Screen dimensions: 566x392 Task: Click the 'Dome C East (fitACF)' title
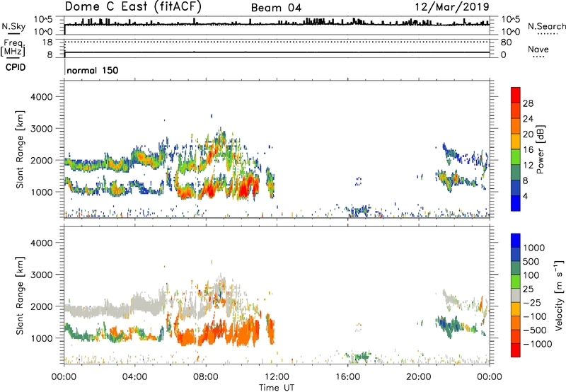[133, 6]
